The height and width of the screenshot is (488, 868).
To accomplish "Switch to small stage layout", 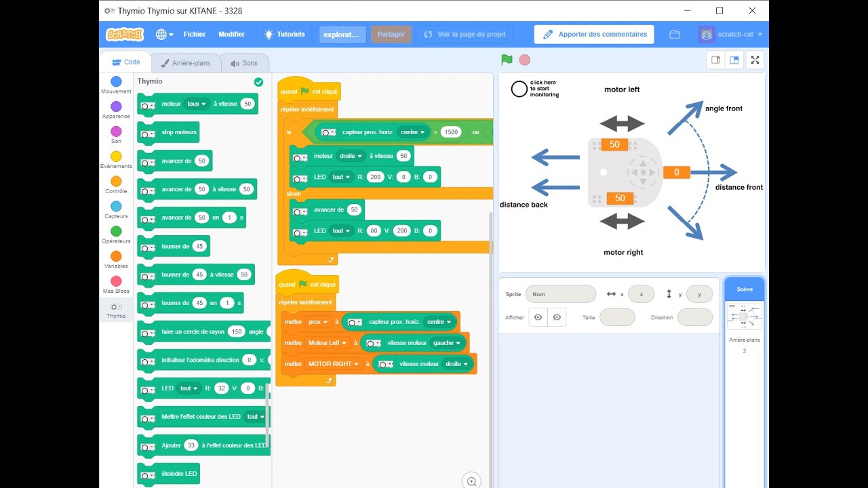I will 715,60.
